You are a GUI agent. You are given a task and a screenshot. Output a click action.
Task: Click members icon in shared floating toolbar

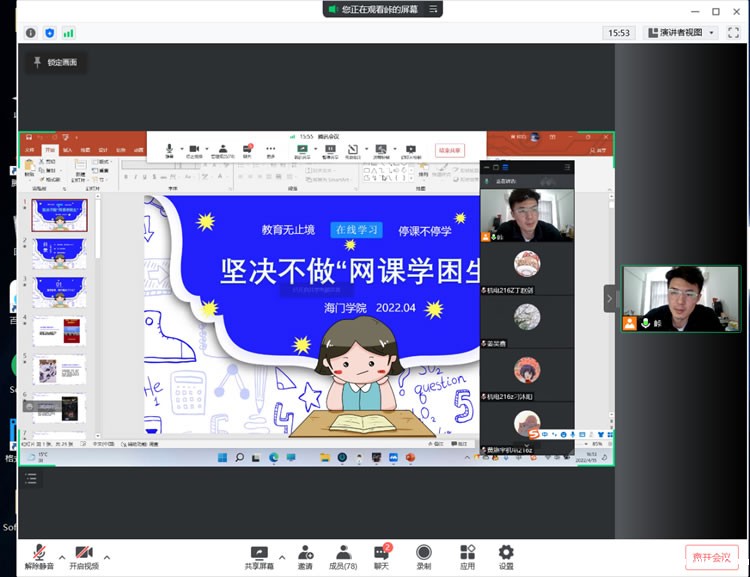pyautogui.click(x=223, y=151)
